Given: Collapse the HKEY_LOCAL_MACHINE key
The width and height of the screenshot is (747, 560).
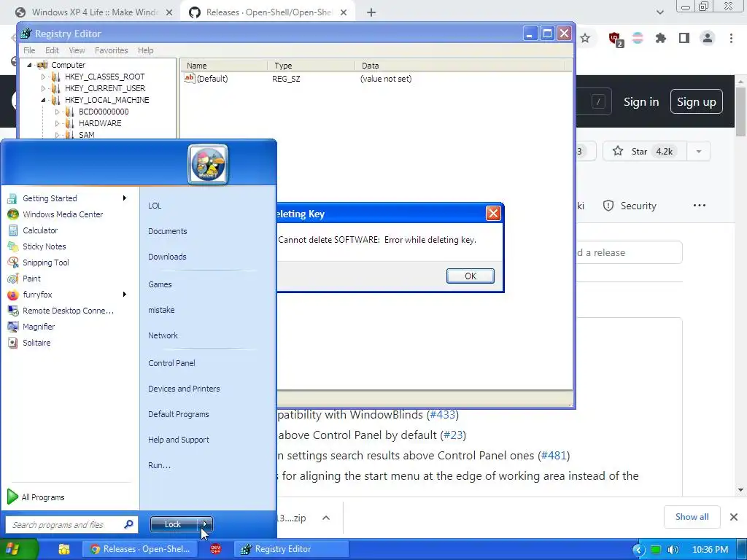Looking at the screenshot, I should click(43, 100).
